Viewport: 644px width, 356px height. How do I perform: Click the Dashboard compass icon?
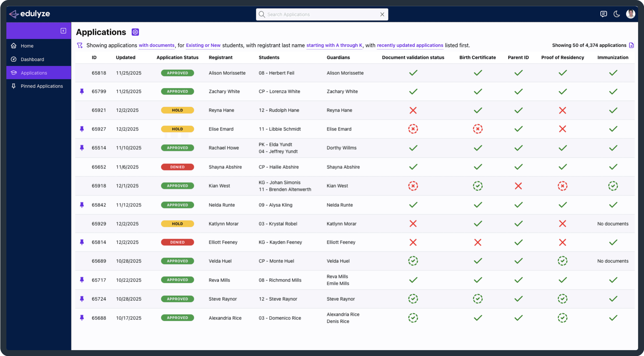(x=14, y=59)
